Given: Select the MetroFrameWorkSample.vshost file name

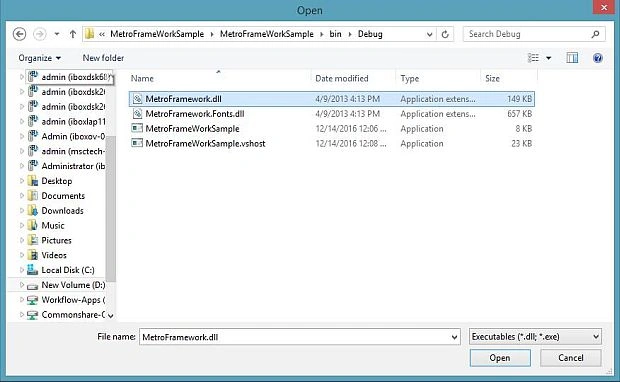Looking at the screenshot, I should coord(205,144).
